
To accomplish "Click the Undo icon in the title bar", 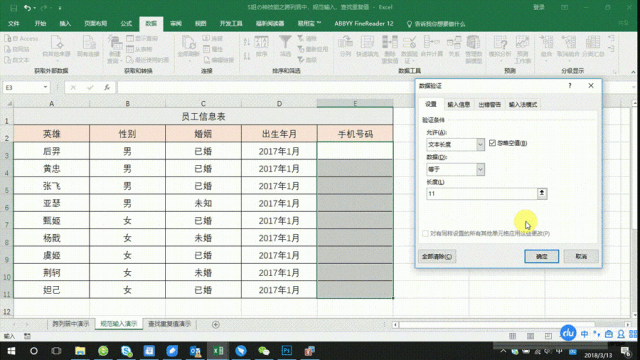I will pyautogui.click(x=27, y=8).
